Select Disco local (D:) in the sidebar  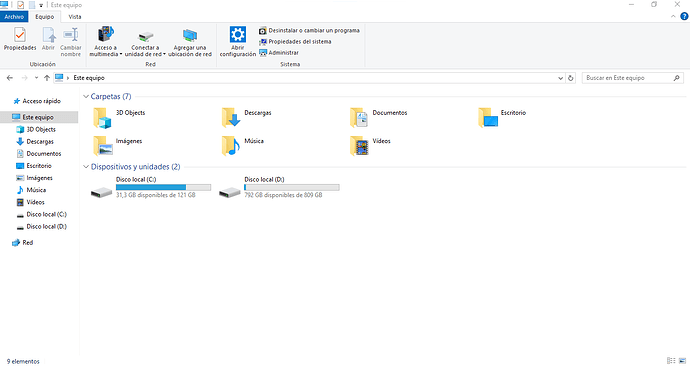point(41,227)
